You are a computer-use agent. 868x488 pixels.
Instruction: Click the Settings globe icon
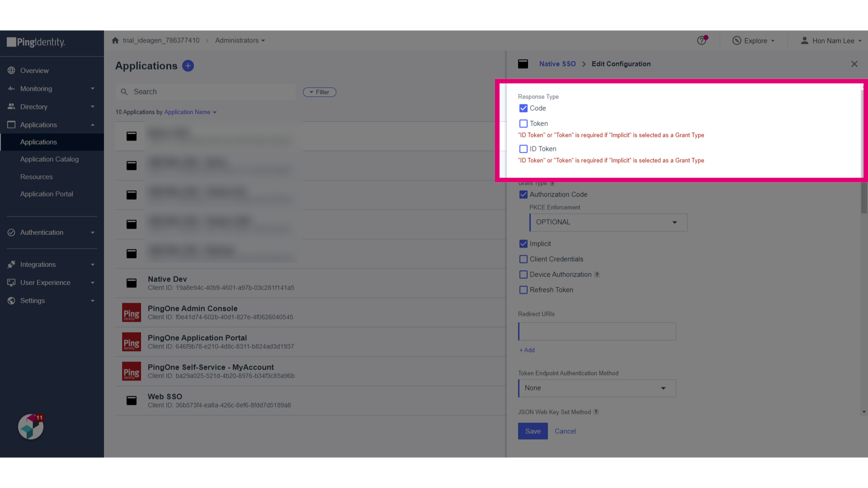tap(11, 300)
